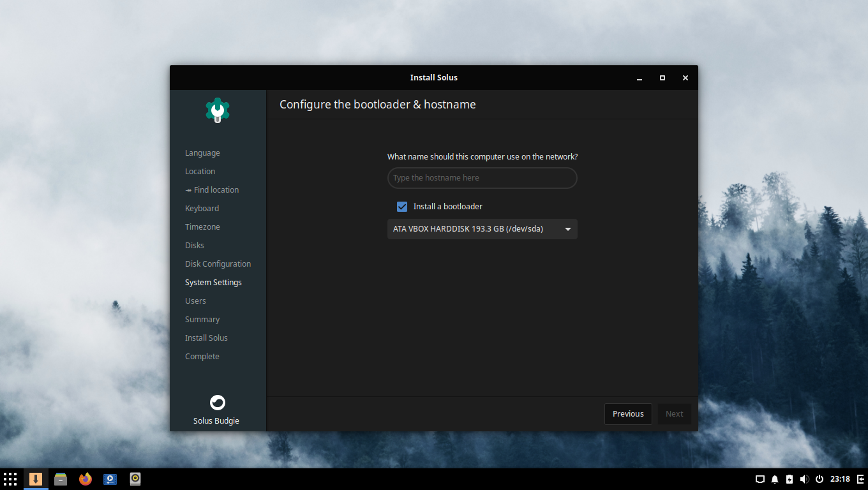Maximize the Install Solus window
868x490 pixels.
662,78
